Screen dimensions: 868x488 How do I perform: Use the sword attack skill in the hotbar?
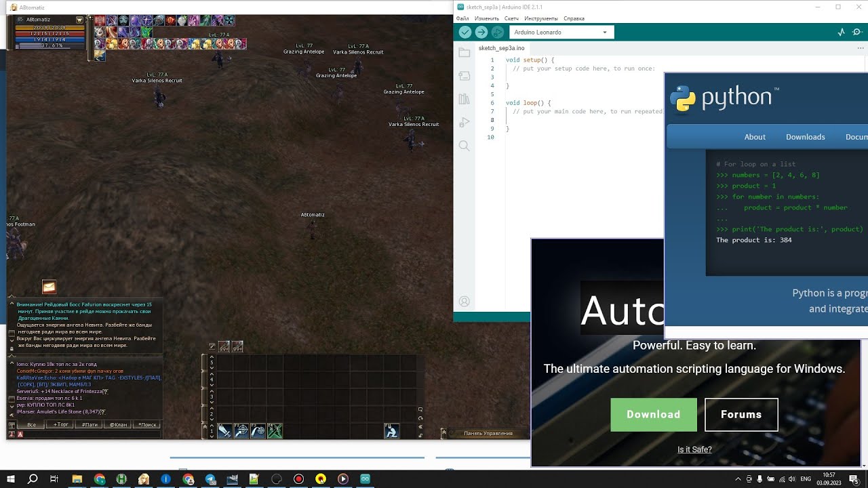click(224, 430)
